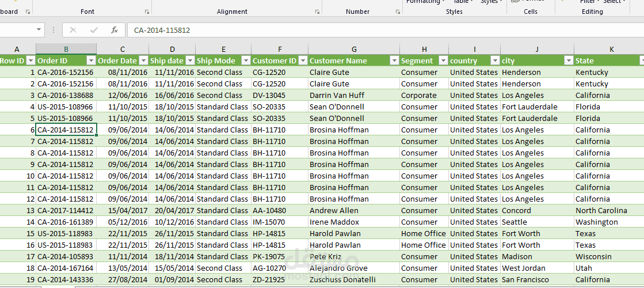Screen dimensions: 644x288
Task: Open the Order ID filter dropdown
Action: [91, 61]
